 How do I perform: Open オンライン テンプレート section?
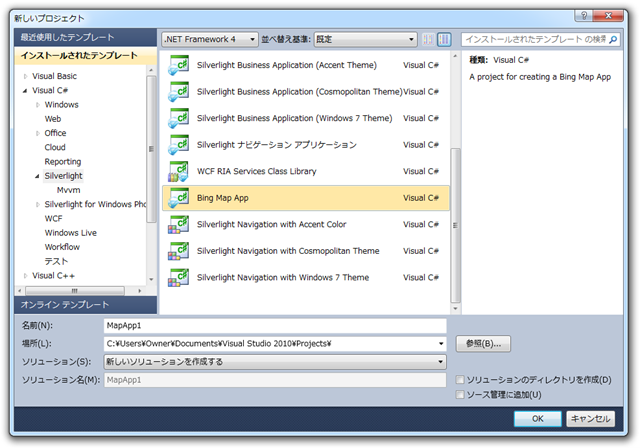point(85,305)
